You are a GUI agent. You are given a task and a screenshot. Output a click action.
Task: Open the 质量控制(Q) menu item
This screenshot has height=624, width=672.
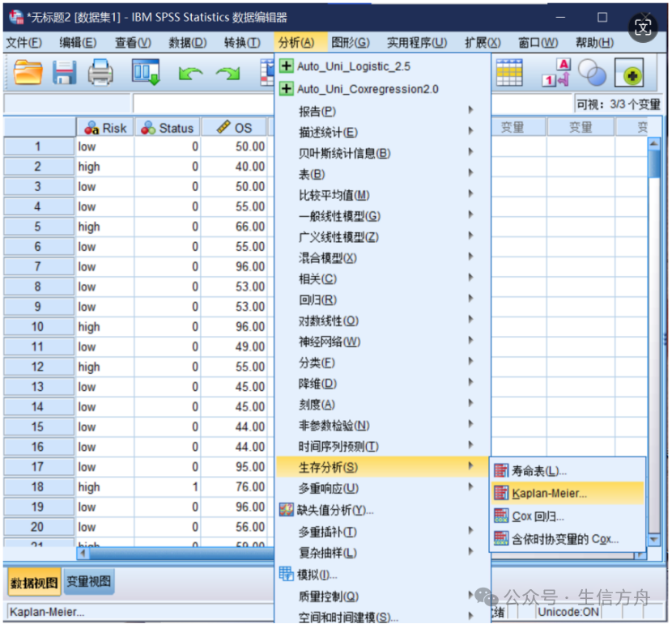pos(383,596)
